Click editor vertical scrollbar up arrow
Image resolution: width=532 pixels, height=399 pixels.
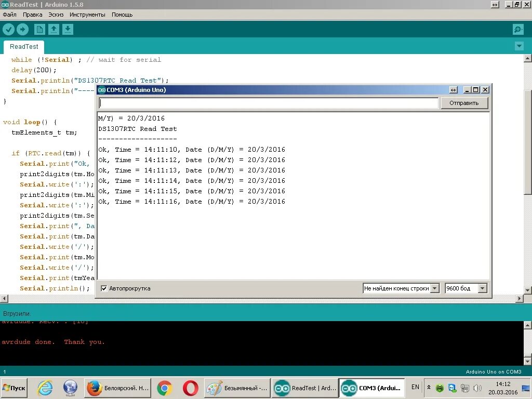528,58
